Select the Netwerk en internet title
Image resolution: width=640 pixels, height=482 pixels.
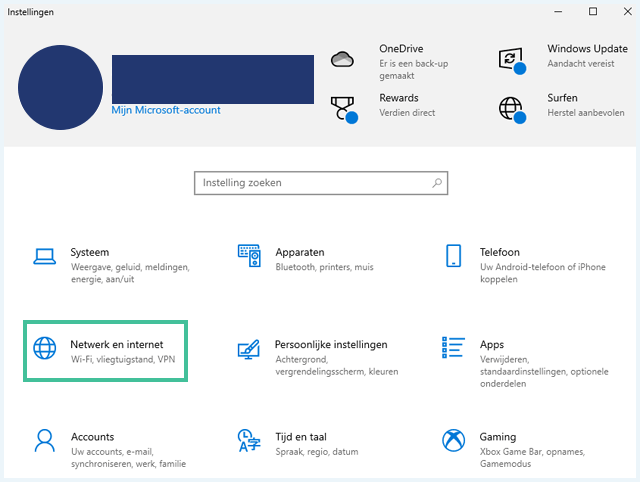click(x=117, y=344)
